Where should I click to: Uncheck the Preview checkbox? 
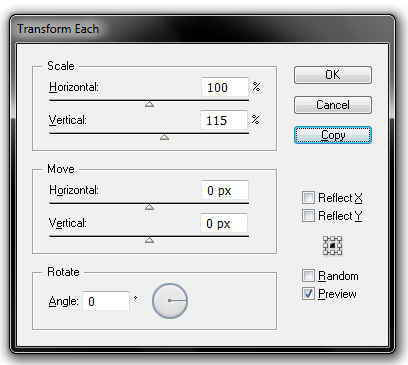(x=308, y=294)
